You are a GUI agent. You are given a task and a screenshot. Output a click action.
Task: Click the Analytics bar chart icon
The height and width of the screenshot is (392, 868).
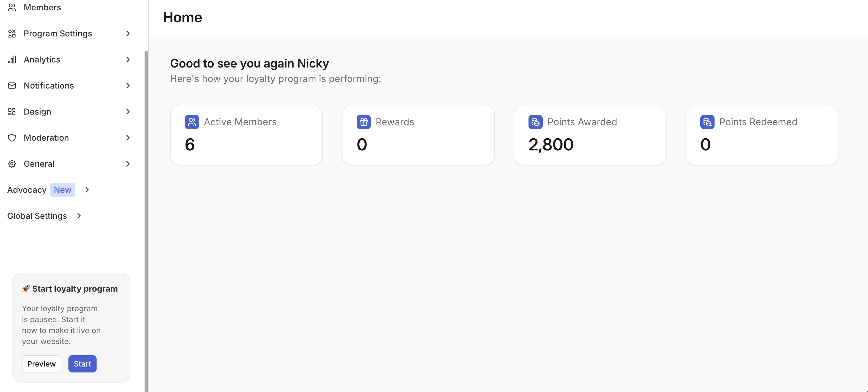click(12, 60)
